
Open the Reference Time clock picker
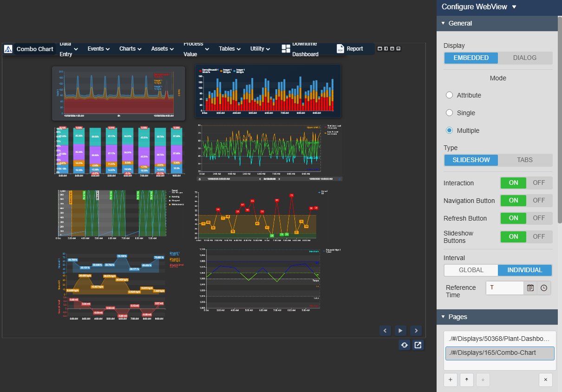[544, 288]
